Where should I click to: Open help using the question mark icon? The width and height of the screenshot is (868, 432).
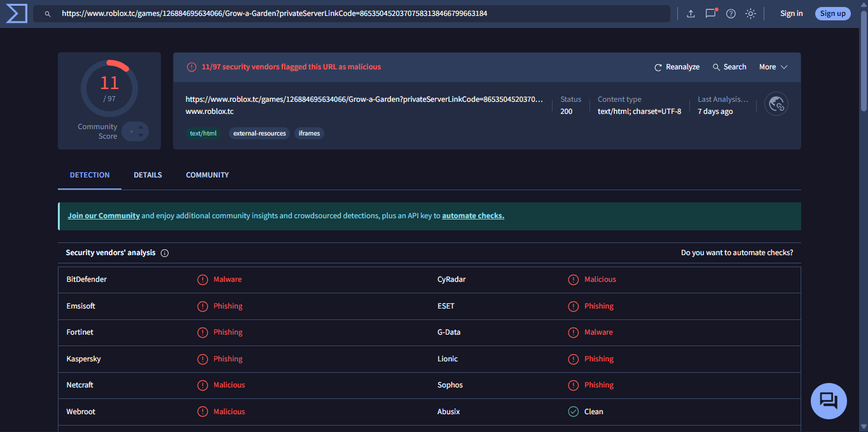(x=730, y=13)
